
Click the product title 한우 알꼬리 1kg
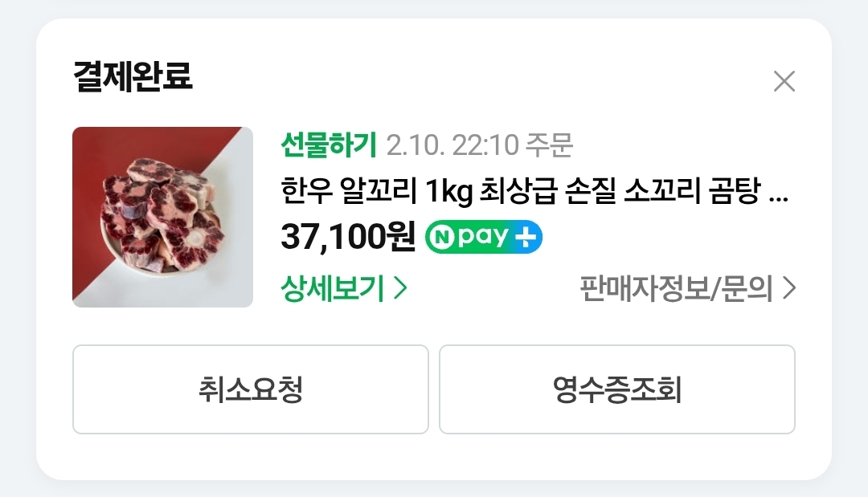click(x=376, y=191)
